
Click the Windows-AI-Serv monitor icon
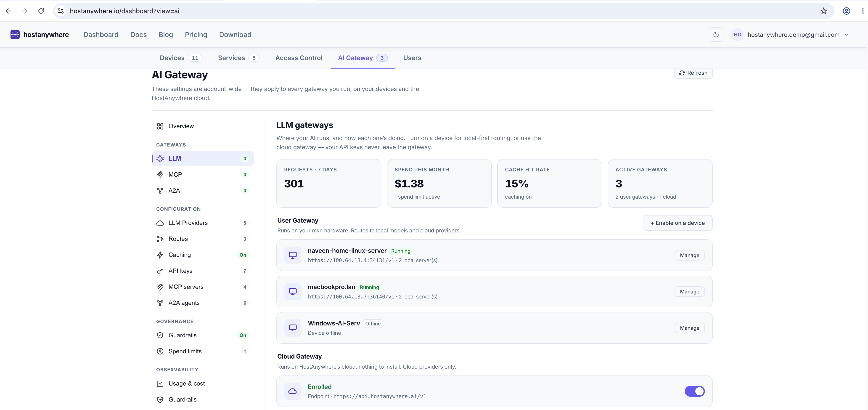click(x=293, y=328)
